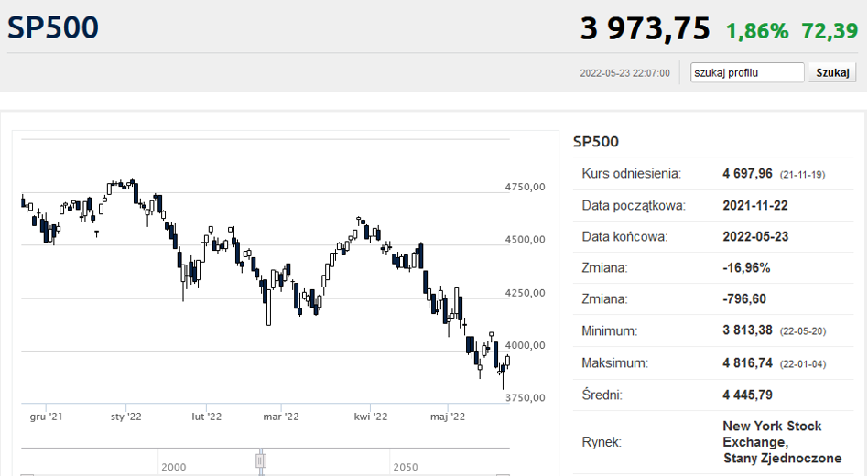
Task: Click the 'szukaj profilu' search input
Action: 747,72
